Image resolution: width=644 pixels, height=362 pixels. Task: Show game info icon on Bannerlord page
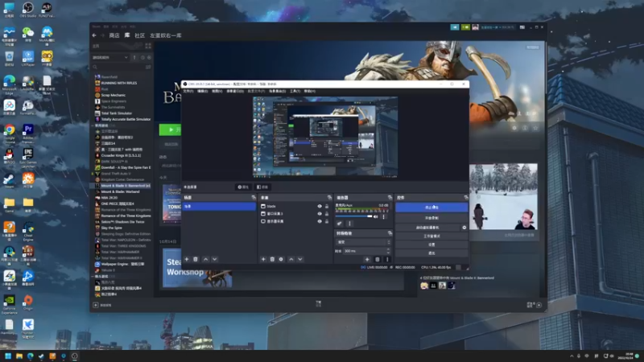coord(525,128)
